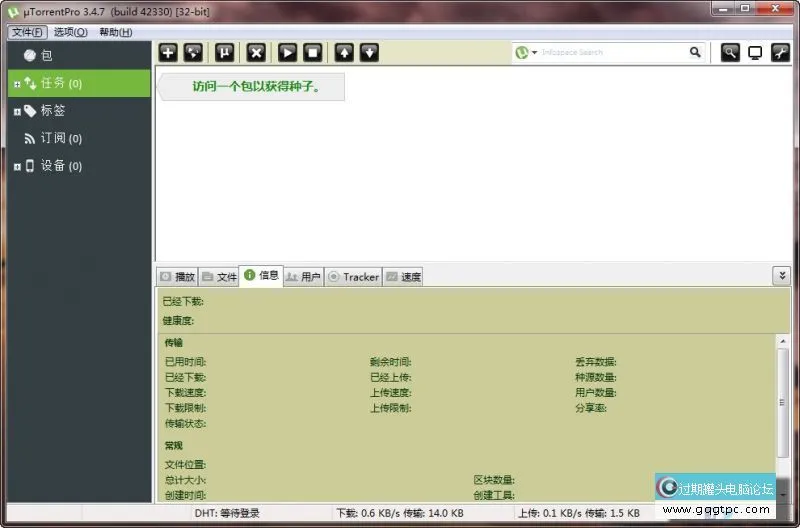The image size is (800, 528).
Task: Click the 访问一个包以获得种子 banner link
Action: click(x=257, y=87)
